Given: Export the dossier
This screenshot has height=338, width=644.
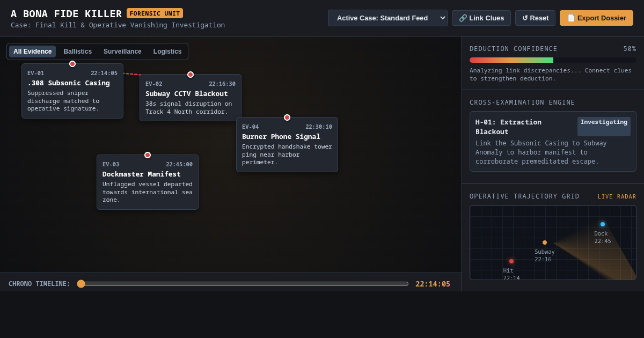Looking at the screenshot, I should point(596,18).
